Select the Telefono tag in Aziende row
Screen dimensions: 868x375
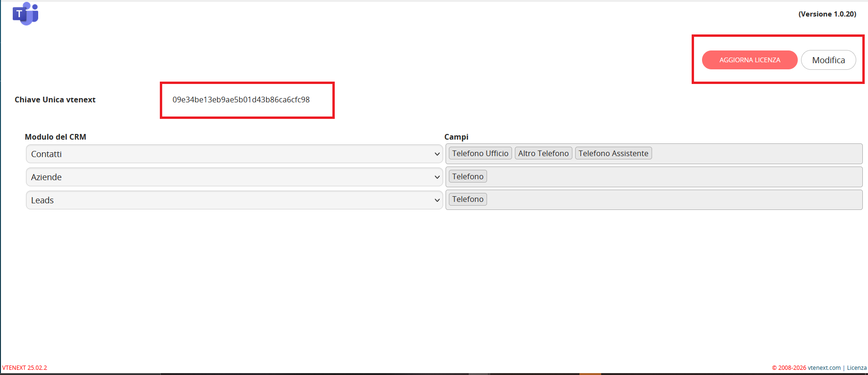click(468, 176)
